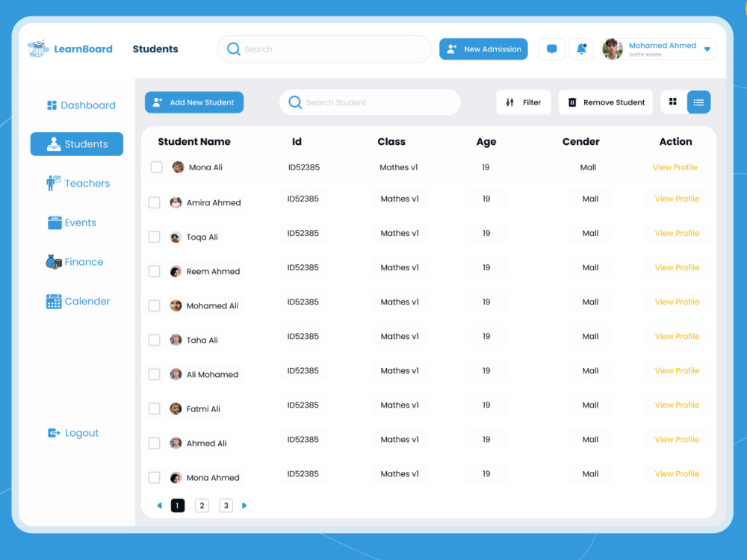Image resolution: width=747 pixels, height=560 pixels.
Task: Tick the Ahmed Ali checkbox
Action: tap(155, 443)
